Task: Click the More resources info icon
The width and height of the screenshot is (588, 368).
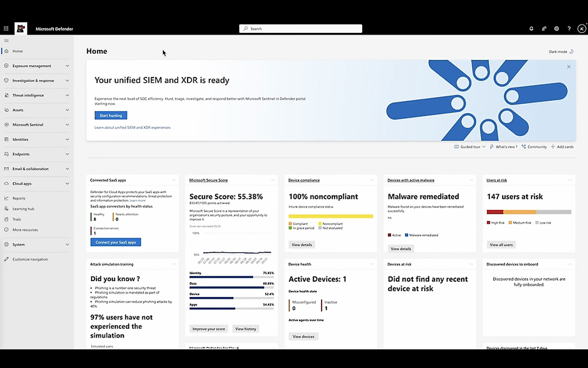Action: (6, 230)
